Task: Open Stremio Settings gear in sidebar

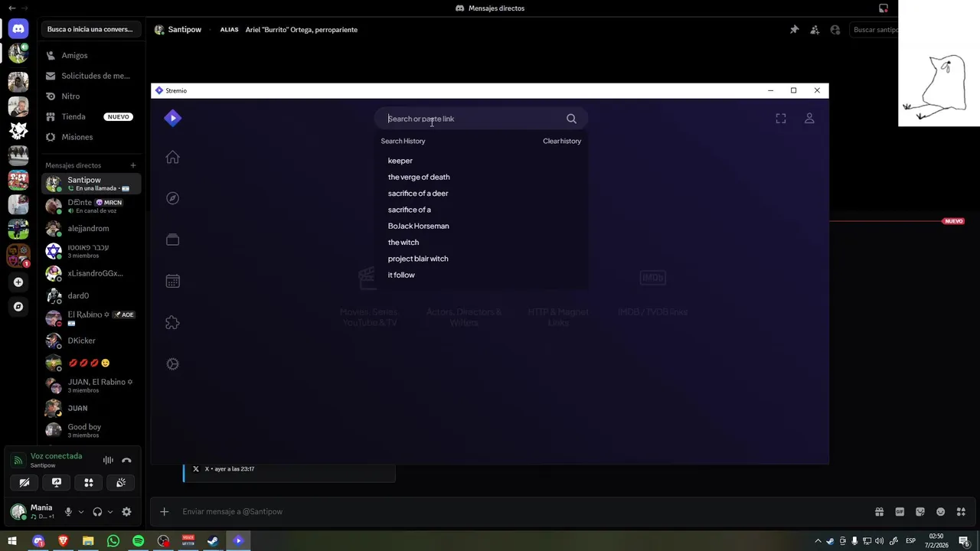Action: (172, 364)
